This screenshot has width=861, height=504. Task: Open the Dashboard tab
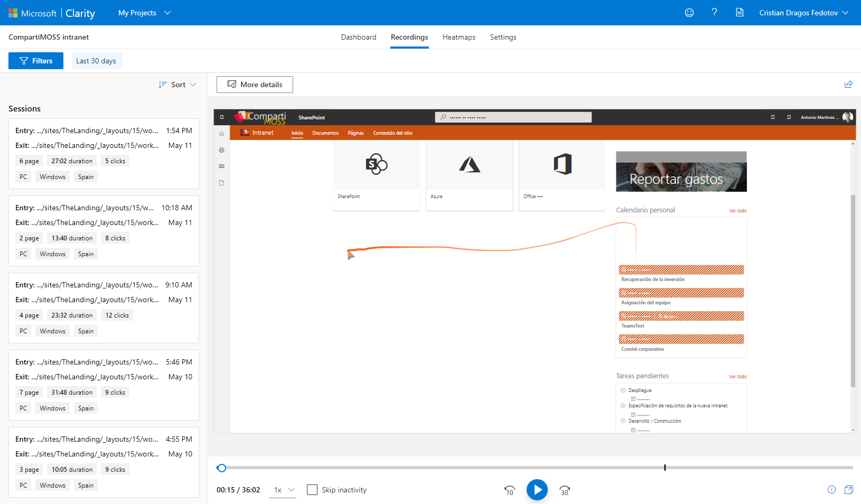tap(359, 37)
